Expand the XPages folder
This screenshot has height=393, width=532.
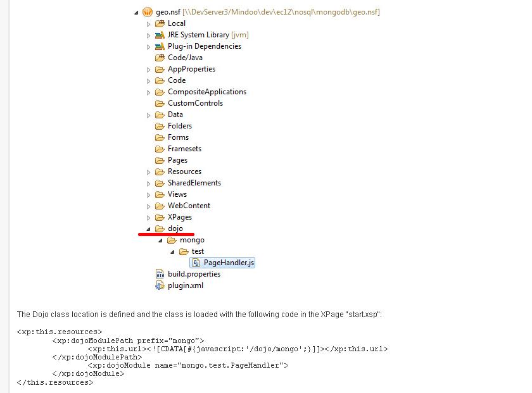click(149, 217)
